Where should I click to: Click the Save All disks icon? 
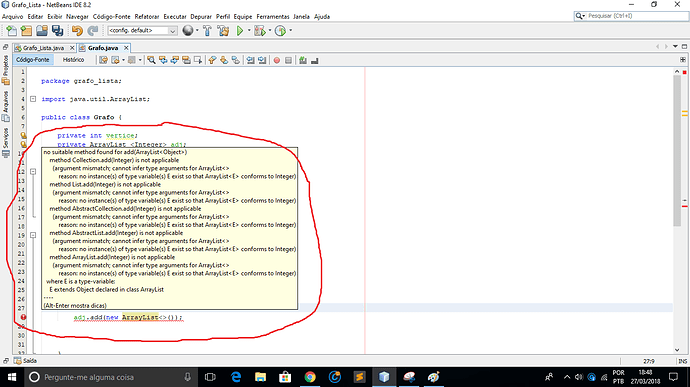(x=57, y=30)
